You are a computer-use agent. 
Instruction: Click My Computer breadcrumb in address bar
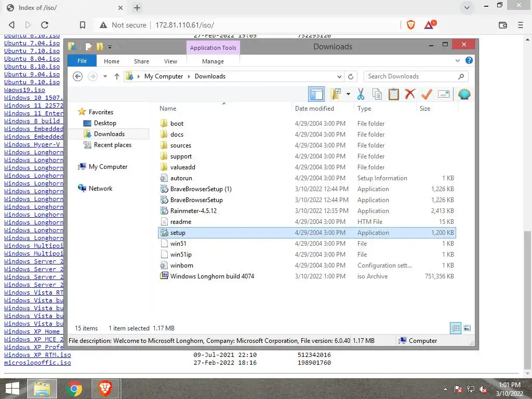click(164, 76)
